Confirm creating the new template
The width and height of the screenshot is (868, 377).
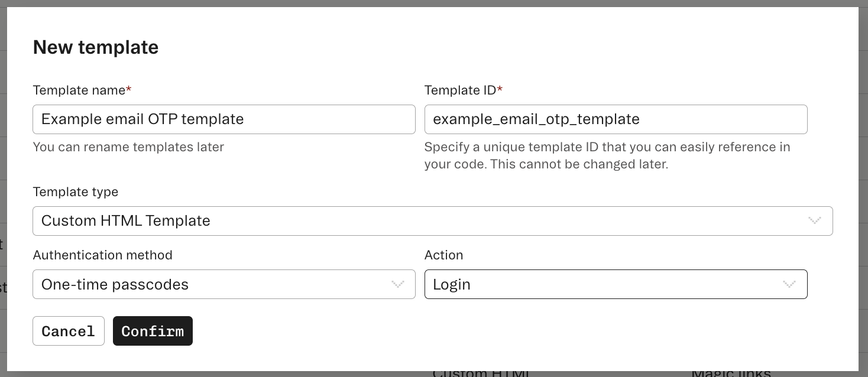click(x=153, y=331)
